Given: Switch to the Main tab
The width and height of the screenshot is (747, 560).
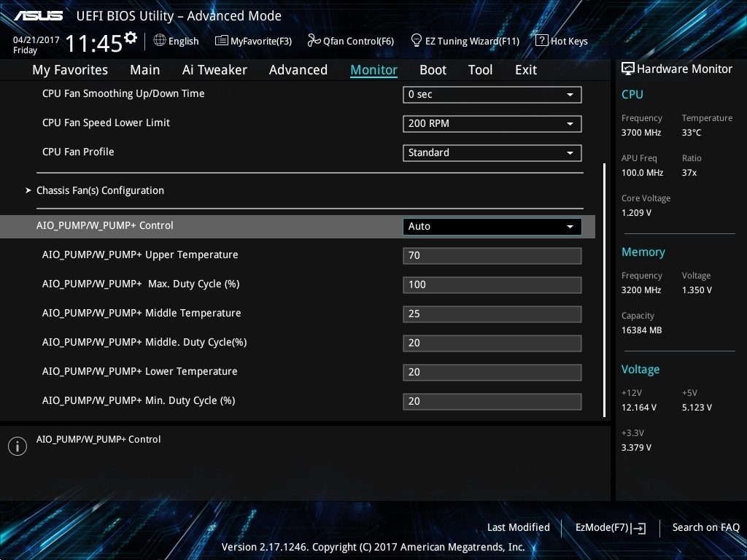Looking at the screenshot, I should pyautogui.click(x=145, y=70).
